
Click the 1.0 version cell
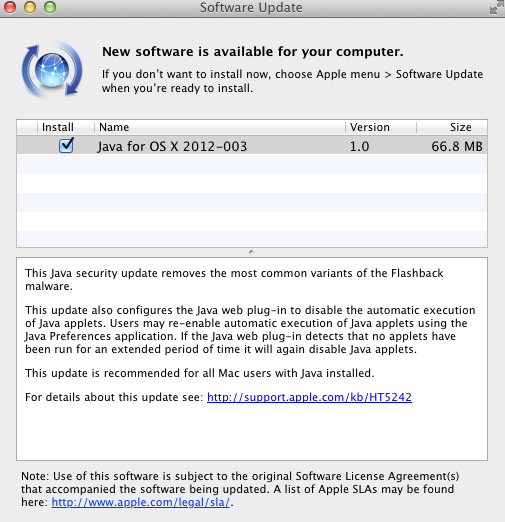[x=359, y=146]
